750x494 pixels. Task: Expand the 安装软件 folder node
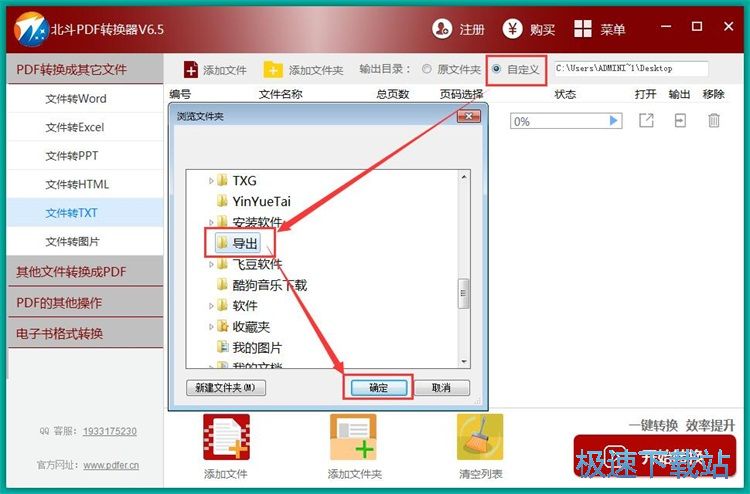click(211, 222)
